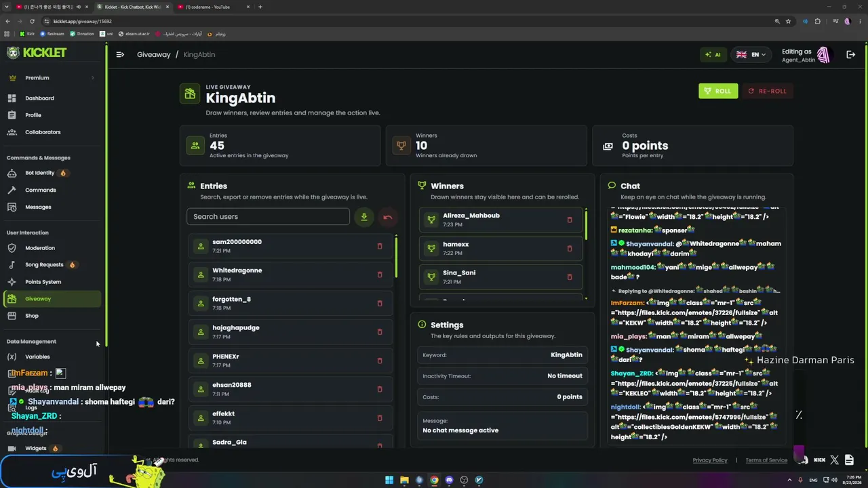Image resolution: width=868 pixels, height=488 pixels.
Task: Delete the ehsan20888 entry
Action: click(x=380, y=389)
